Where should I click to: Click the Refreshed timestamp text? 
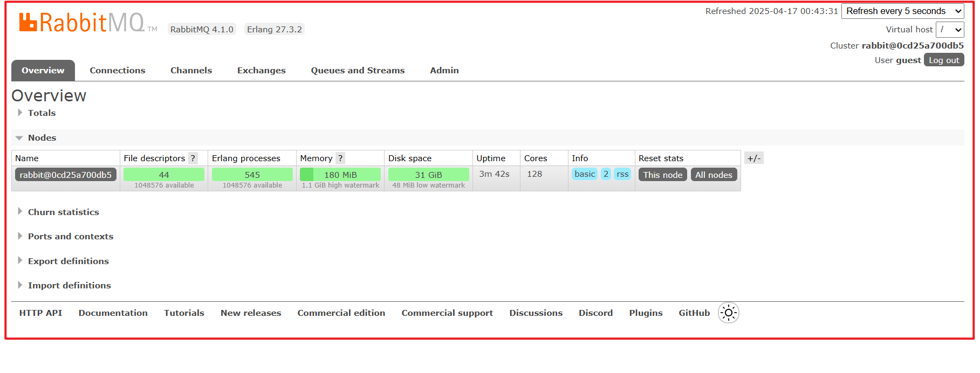(x=771, y=11)
